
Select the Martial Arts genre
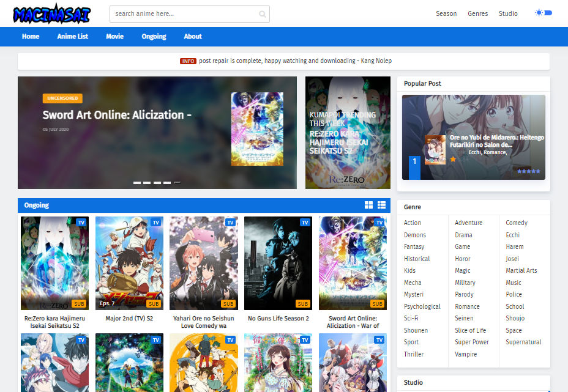[x=521, y=270]
